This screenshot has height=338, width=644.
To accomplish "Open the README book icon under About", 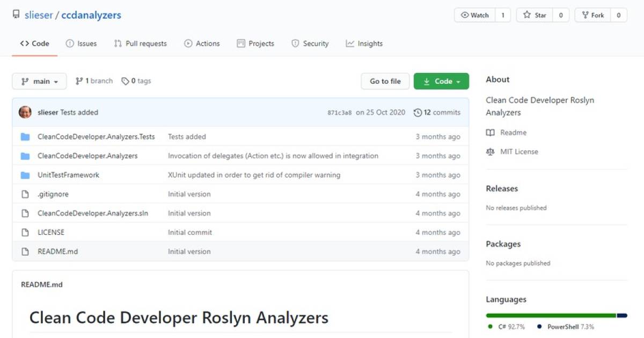I will (x=490, y=132).
